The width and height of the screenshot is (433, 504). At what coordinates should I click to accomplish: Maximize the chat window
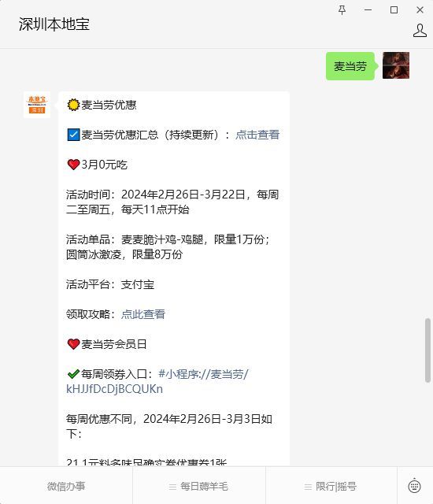(394, 10)
